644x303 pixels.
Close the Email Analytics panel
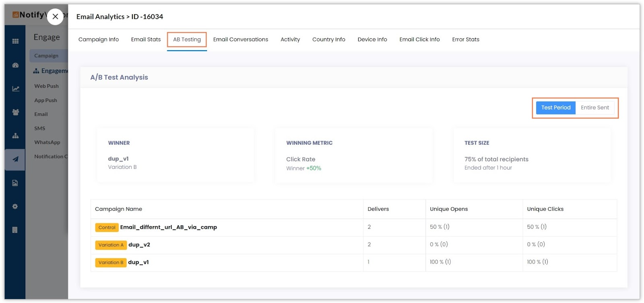55,16
